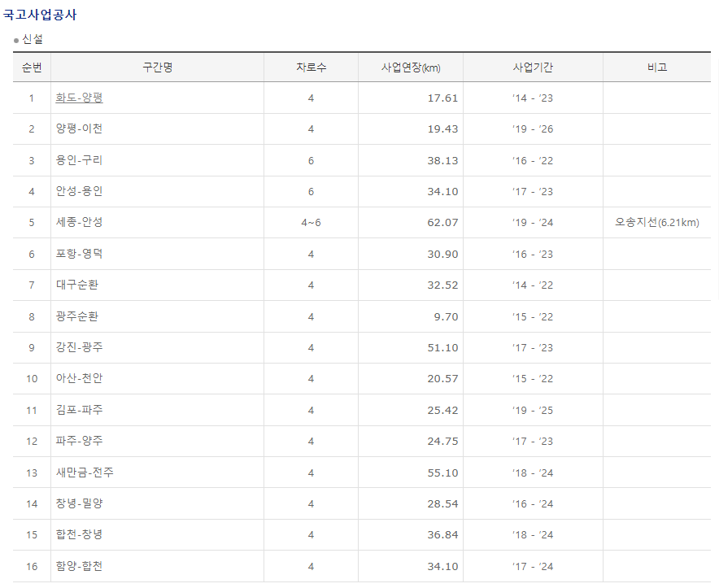Click the 사업기간 column header
The image size is (719, 588).
(x=533, y=68)
